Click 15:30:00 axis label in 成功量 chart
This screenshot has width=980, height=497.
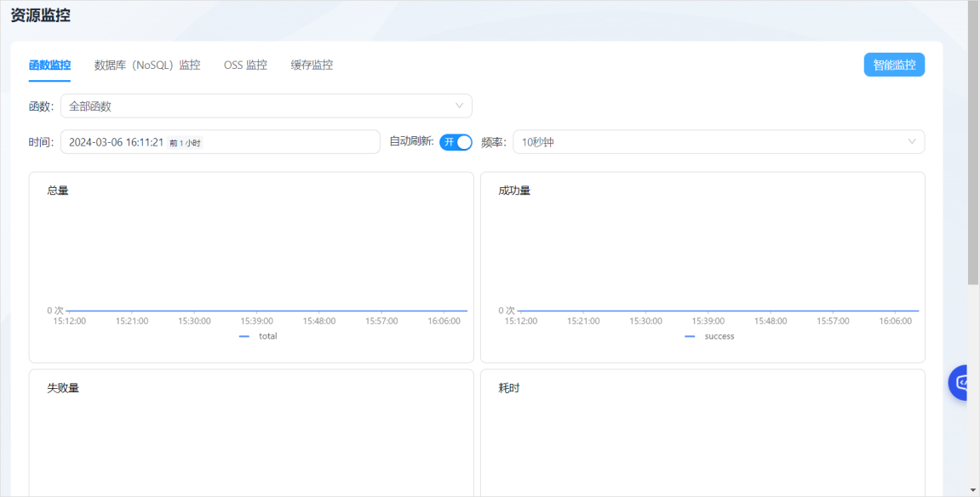click(645, 321)
